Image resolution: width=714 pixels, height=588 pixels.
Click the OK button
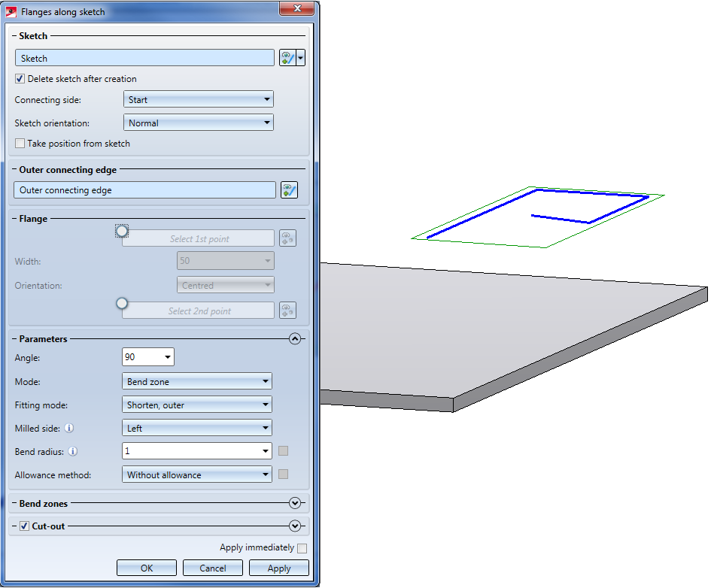147,568
